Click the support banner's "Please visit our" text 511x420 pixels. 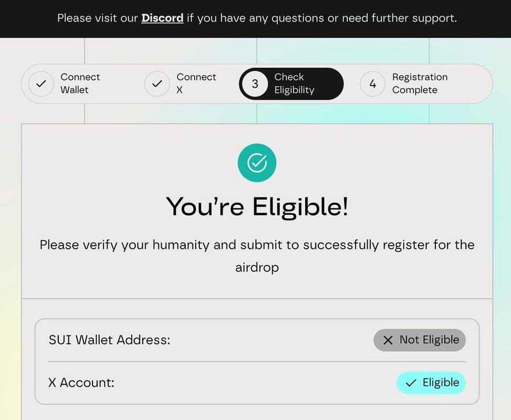(x=98, y=18)
